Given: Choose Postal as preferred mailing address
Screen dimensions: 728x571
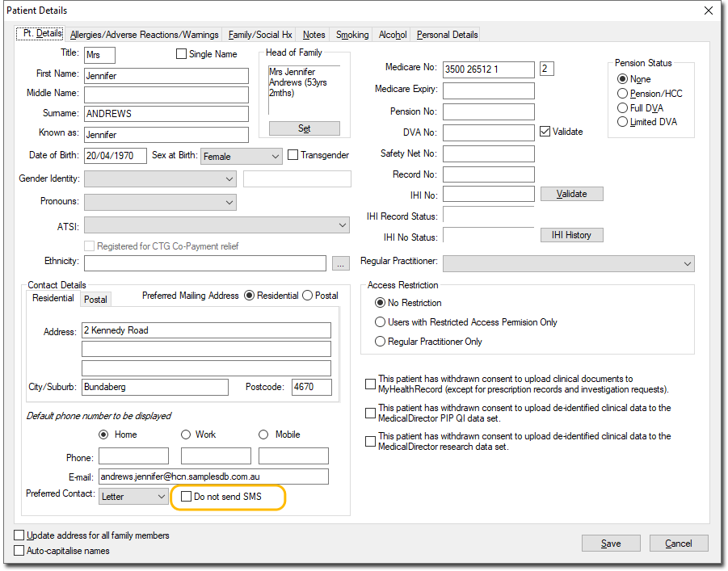Looking at the screenshot, I should [x=307, y=296].
